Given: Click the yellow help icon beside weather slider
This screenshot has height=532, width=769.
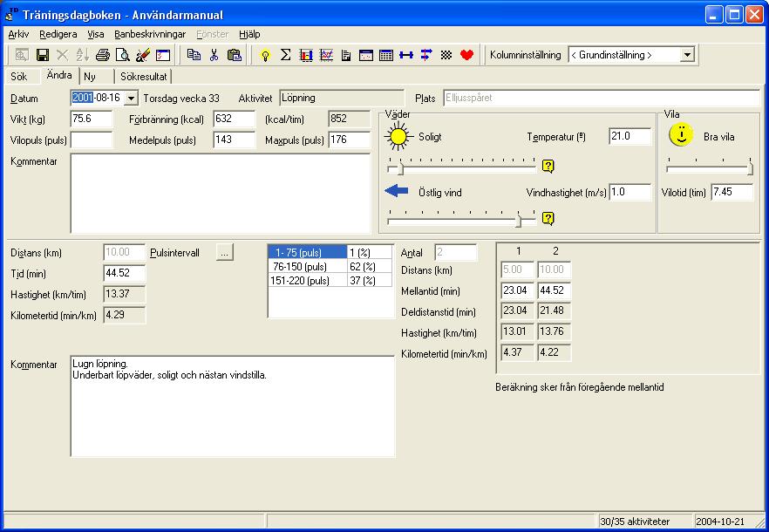Looking at the screenshot, I should 548,167.
